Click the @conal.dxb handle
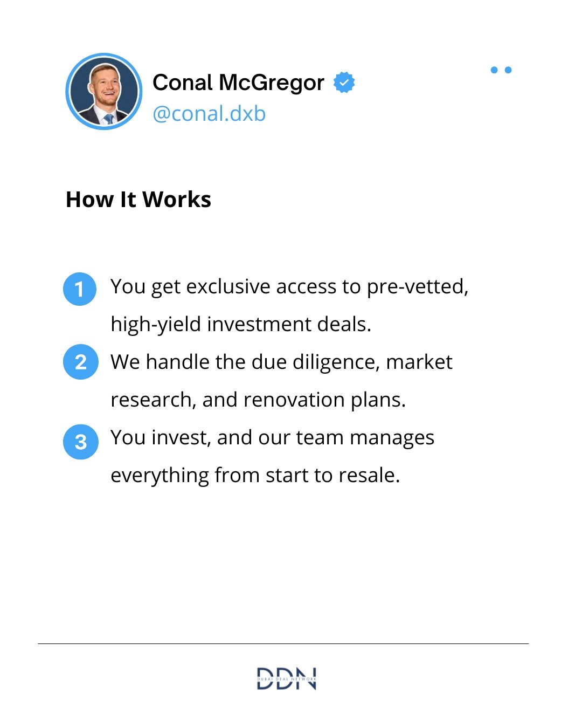This screenshot has width=582, height=728. coord(209,114)
